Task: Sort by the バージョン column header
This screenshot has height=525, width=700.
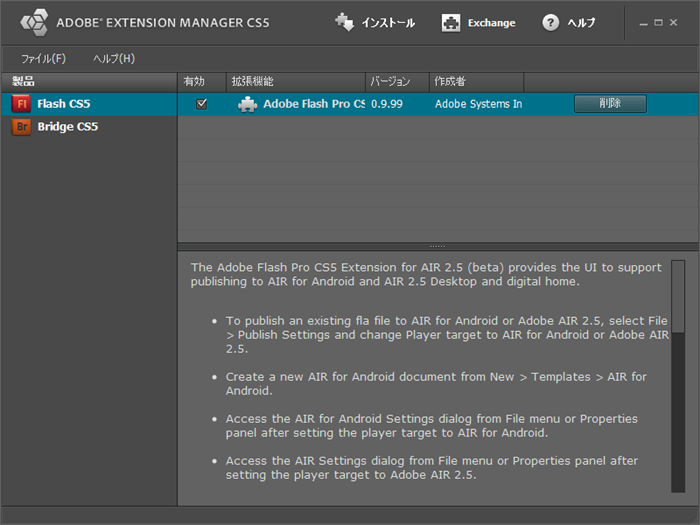Action: pos(397,82)
